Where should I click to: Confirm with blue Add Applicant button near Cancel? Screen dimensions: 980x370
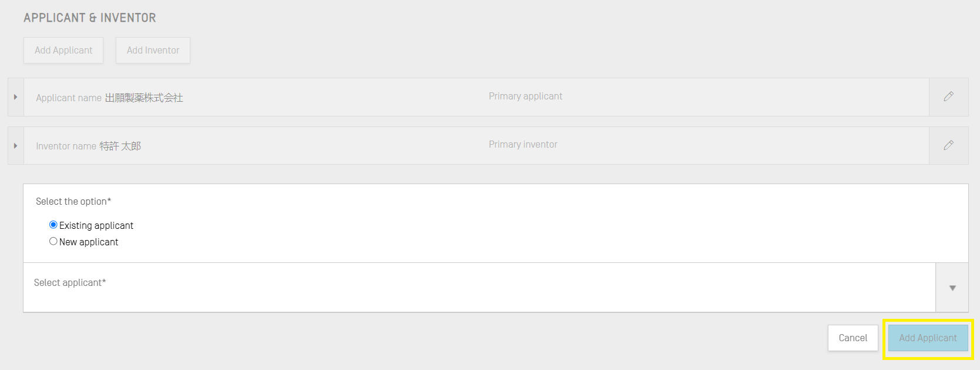tap(928, 338)
